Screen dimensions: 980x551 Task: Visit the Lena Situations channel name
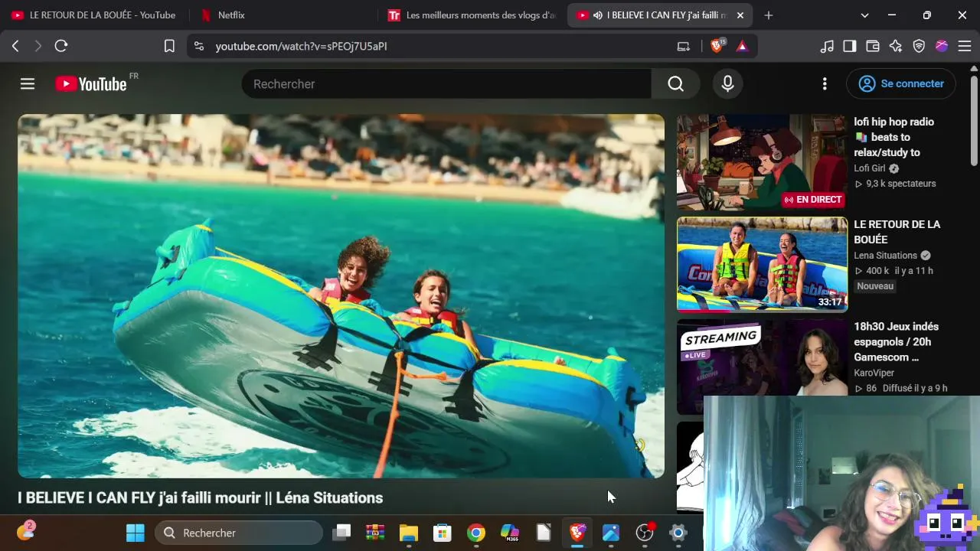(x=885, y=256)
